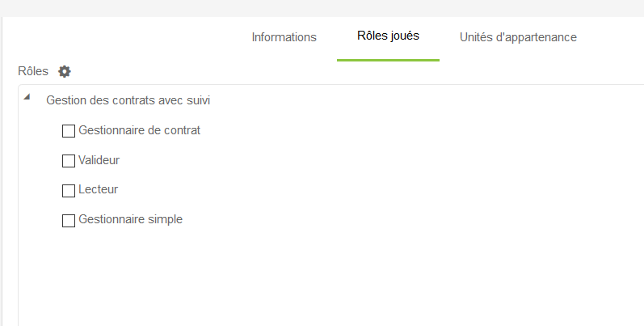Collapse the Gestion des contrats avec suivi node
The width and height of the screenshot is (644, 326).
27,97
